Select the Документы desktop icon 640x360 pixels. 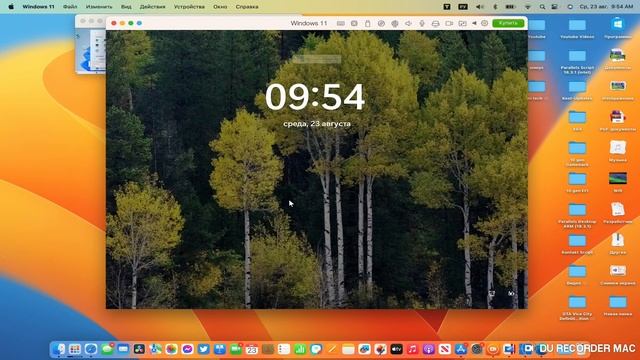coord(618,59)
